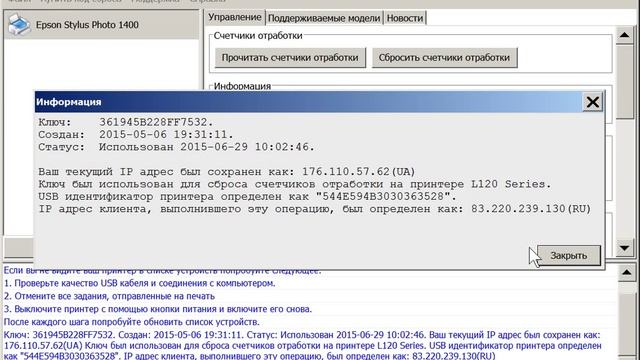Screen dimensions: 640x360
Task: Switch to the Поддерживаемые модели tab
Action: [324, 18]
